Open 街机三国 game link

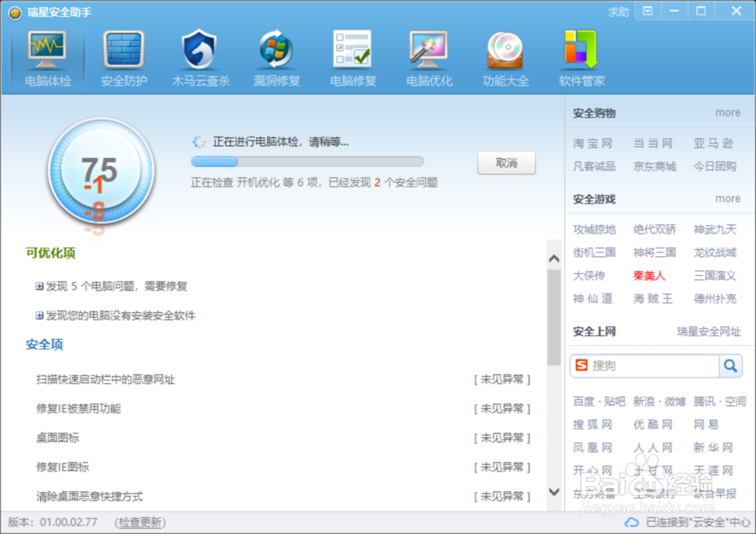click(594, 252)
